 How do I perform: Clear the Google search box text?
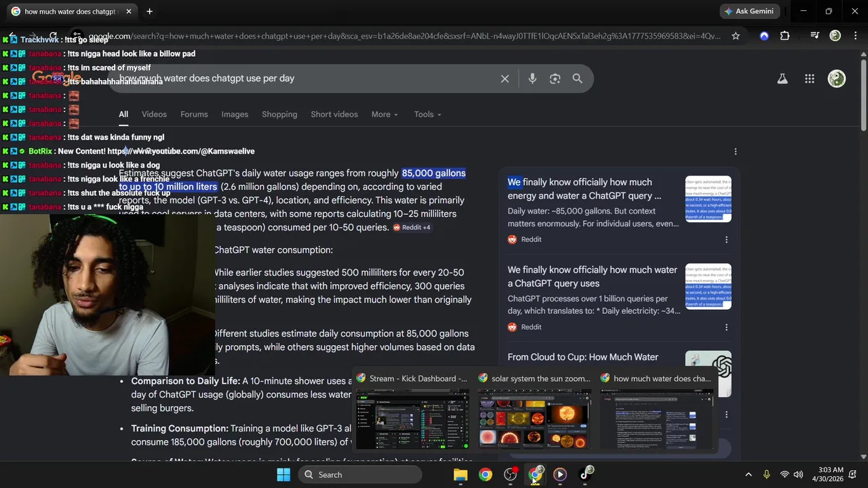pos(505,79)
